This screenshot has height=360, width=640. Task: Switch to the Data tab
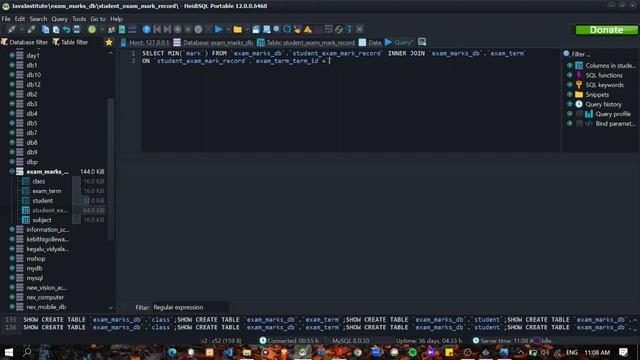point(370,42)
